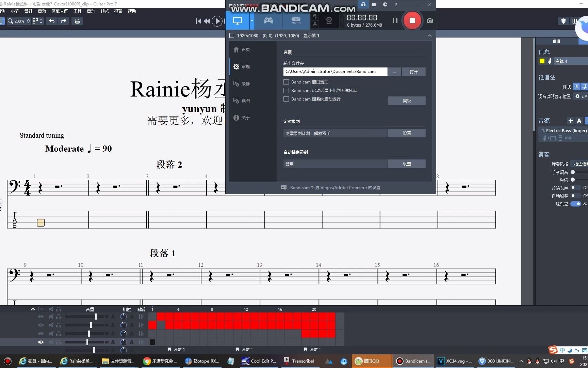Click the 高级 advanced button

(407, 101)
